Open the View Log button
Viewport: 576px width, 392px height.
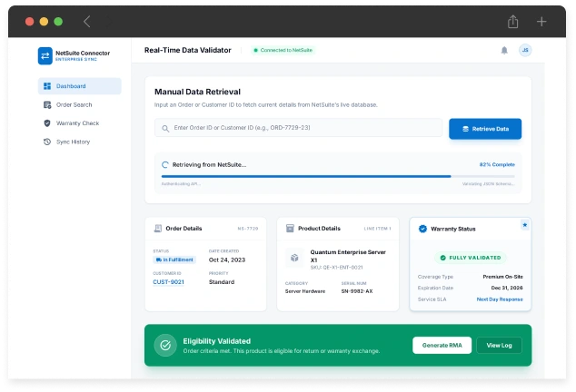click(500, 345)
